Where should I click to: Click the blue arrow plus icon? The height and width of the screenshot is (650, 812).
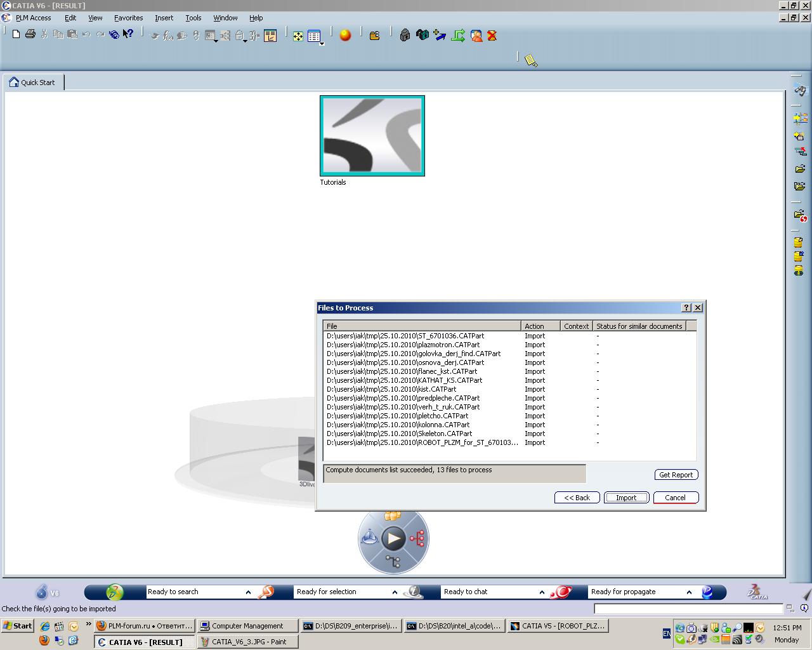440,36
